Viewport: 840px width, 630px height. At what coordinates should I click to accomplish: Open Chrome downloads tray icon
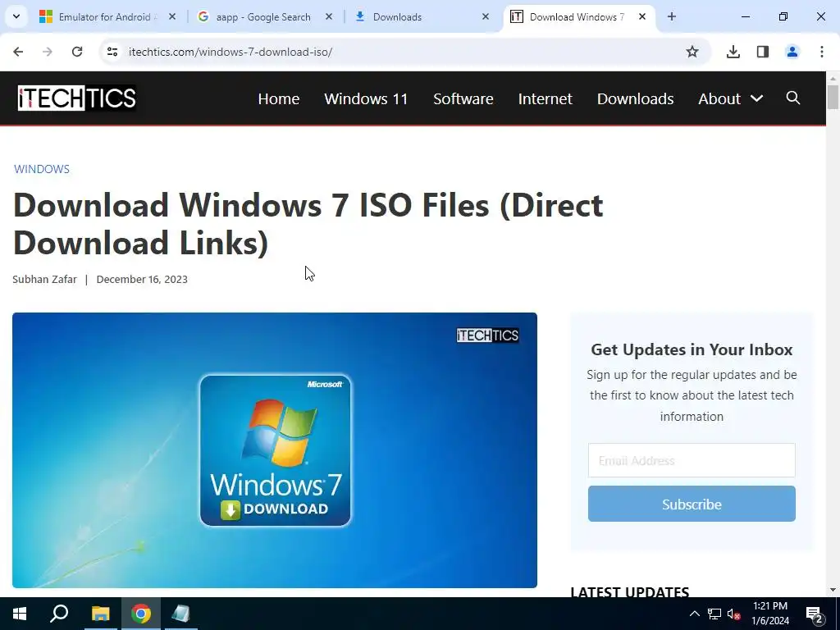point(733,52)
